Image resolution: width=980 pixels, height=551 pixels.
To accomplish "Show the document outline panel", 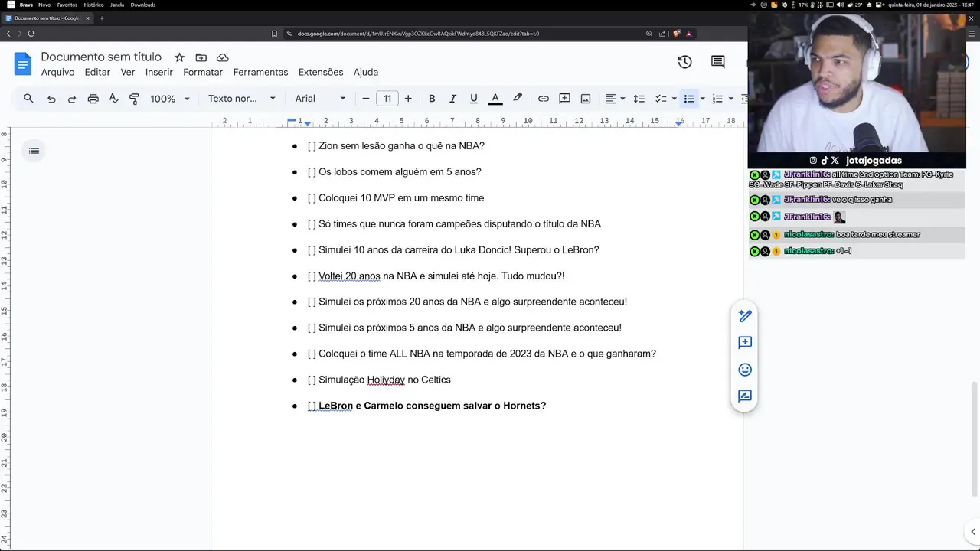I will 34,151.
